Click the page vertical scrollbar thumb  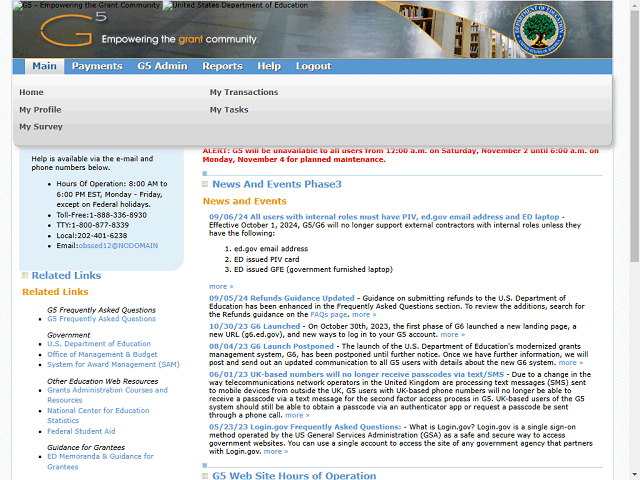[634, 135]
